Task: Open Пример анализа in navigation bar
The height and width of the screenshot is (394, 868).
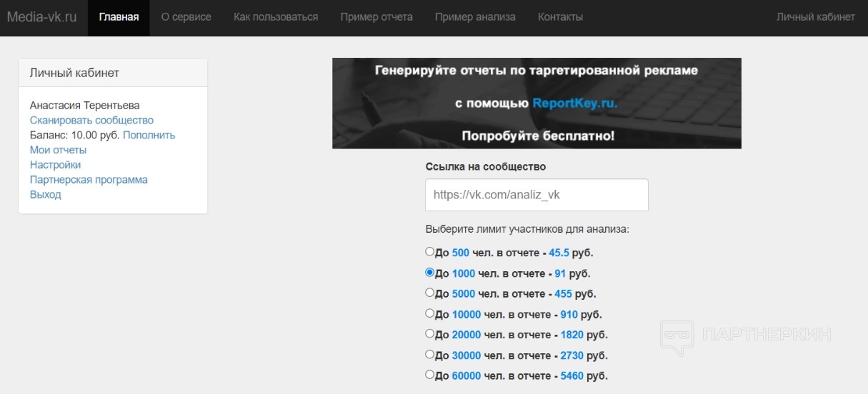Action: pos(475,17)
